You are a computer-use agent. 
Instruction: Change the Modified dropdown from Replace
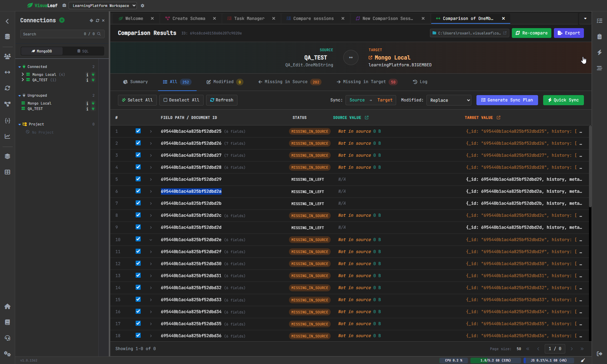point(449,100)
